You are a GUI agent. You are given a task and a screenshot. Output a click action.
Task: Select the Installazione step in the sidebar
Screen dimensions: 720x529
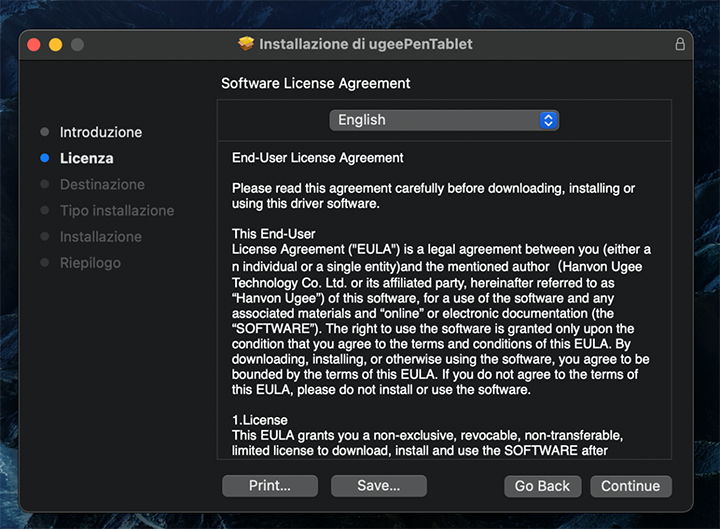click(x=100, y=236)
